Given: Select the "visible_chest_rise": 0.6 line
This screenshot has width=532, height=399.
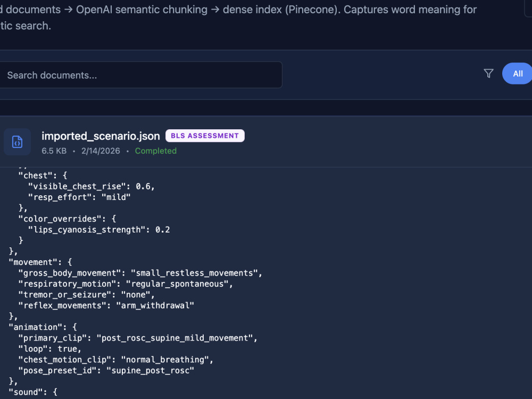Looking at the screenshot, I should click(92, 186).
